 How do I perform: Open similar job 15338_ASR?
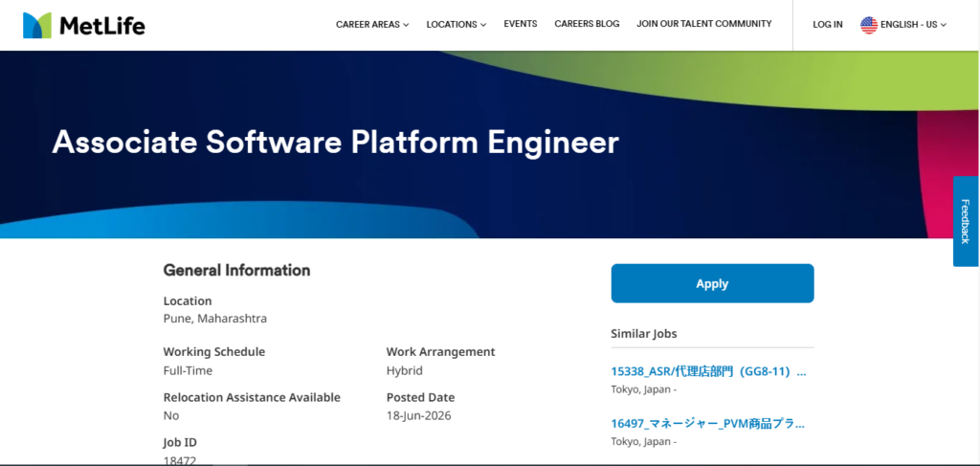pyautogui.click(x=709, y=371)
